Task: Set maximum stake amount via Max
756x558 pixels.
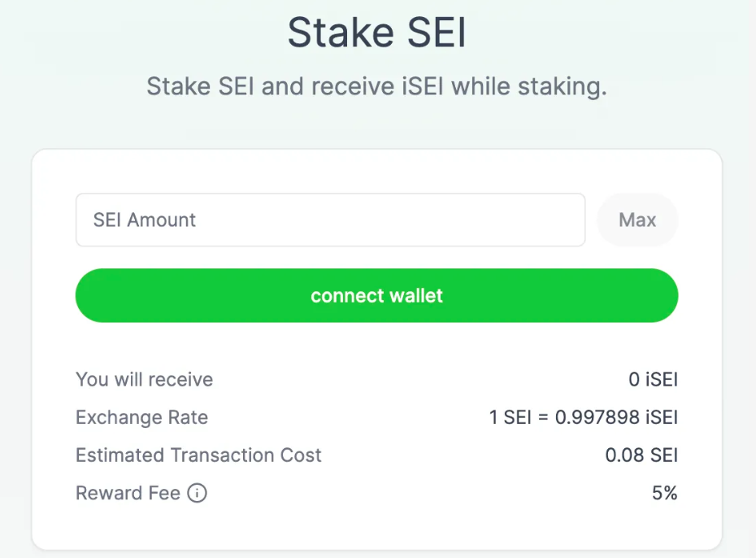Action: [637, 220]
